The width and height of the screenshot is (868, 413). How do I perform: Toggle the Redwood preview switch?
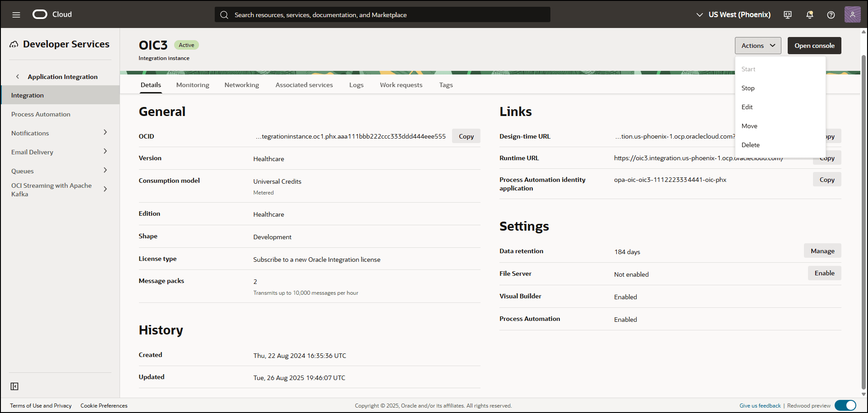point(845,405)
